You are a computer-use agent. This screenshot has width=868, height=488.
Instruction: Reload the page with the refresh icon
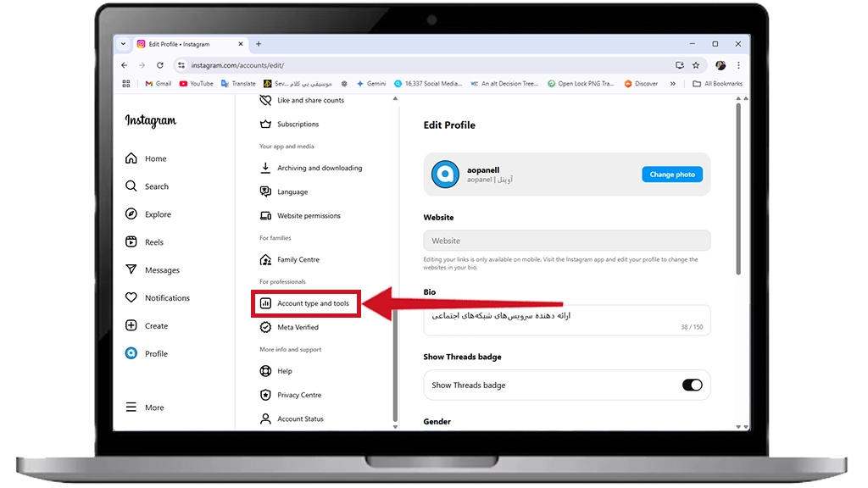(x=160, y=65)
